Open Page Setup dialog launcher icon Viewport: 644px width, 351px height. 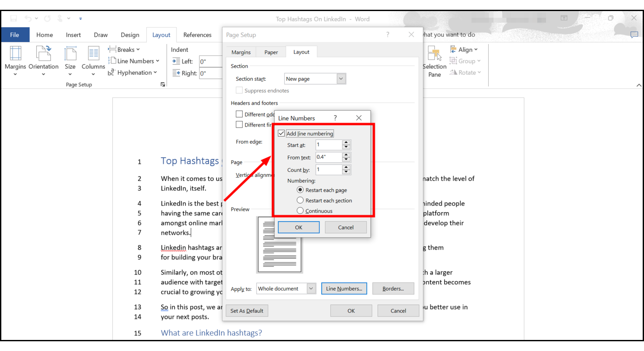[x=163, y=84]
